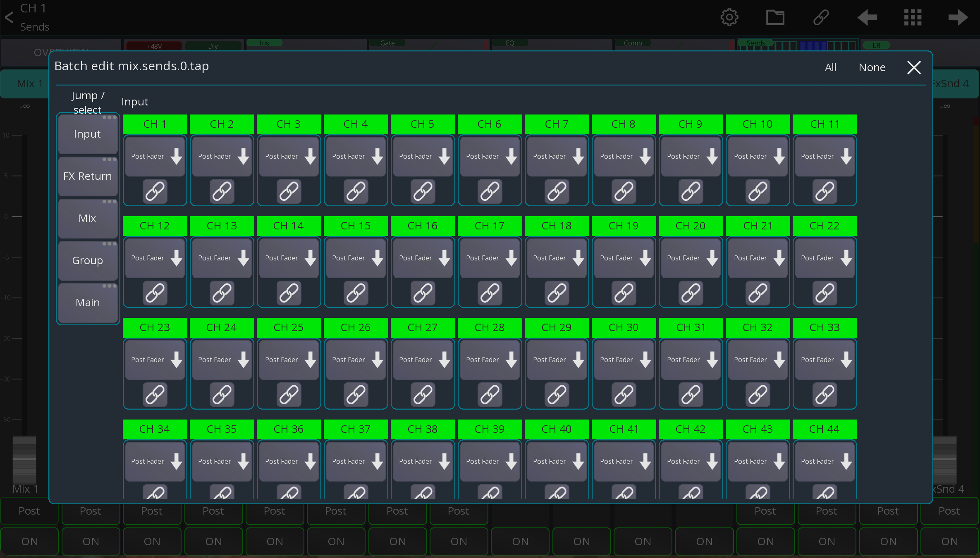Image resolution: width=980 pixels, height=558 pixels.
Task: Toggle link icon under CH 18
Action: 557,293
